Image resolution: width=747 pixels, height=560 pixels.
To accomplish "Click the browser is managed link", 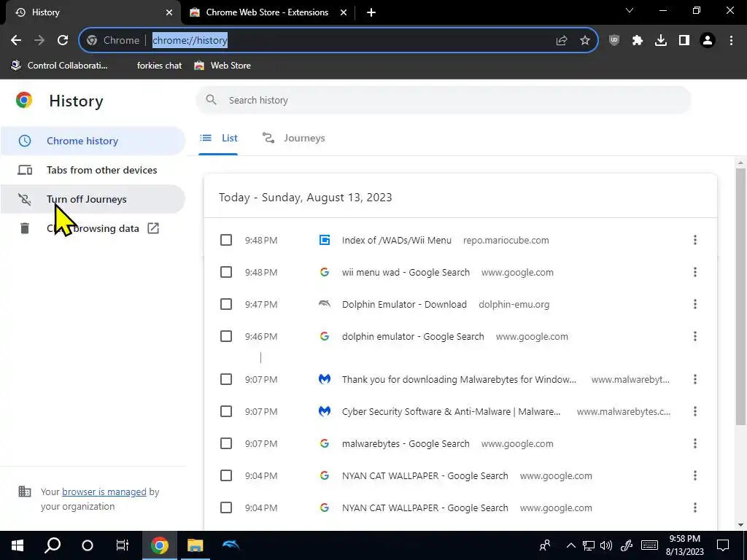I will 104,491.
